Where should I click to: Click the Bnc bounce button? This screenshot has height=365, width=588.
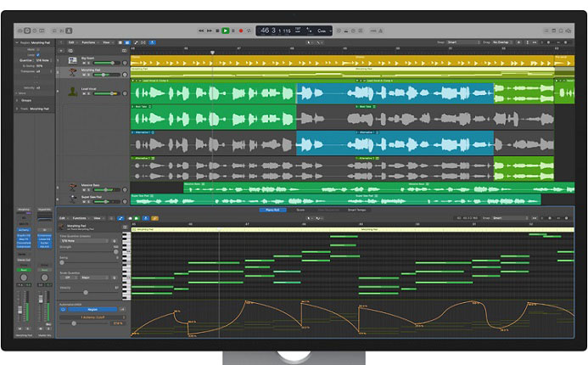[x=48, y=324]
